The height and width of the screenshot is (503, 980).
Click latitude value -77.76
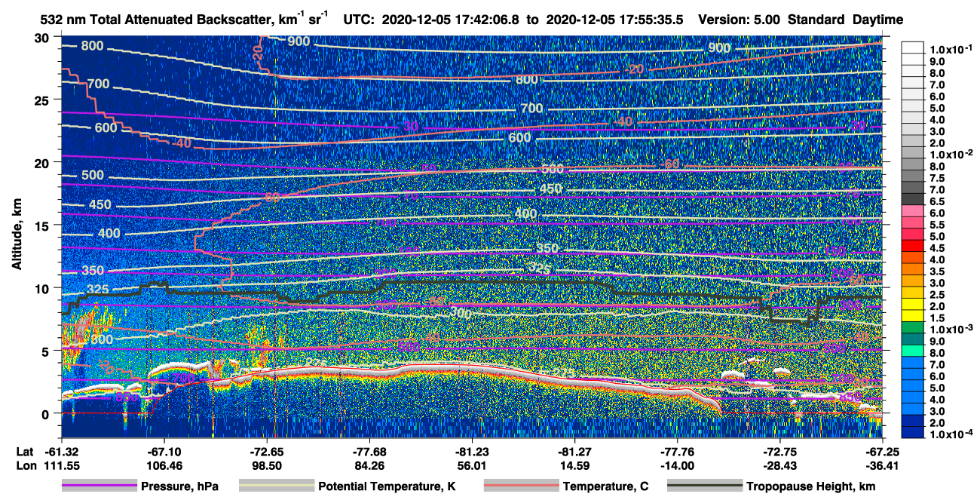point(677,452)
